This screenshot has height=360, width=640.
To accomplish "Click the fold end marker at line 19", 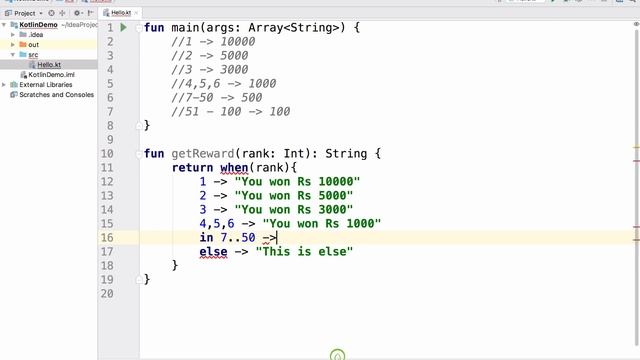I will tap(139, 279).
